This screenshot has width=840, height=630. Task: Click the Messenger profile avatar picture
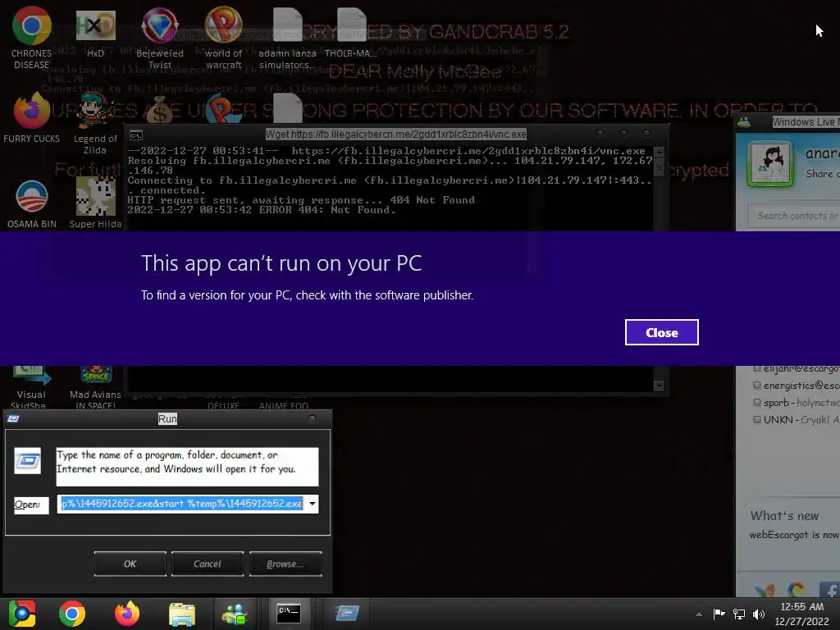pos(769,164)
